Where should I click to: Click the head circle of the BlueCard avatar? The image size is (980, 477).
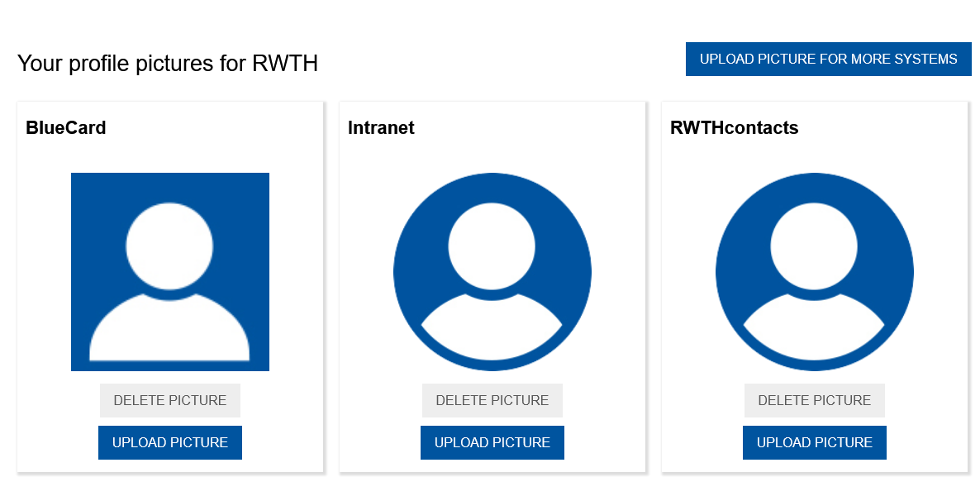pyautogui.click(x=169, y=246)
